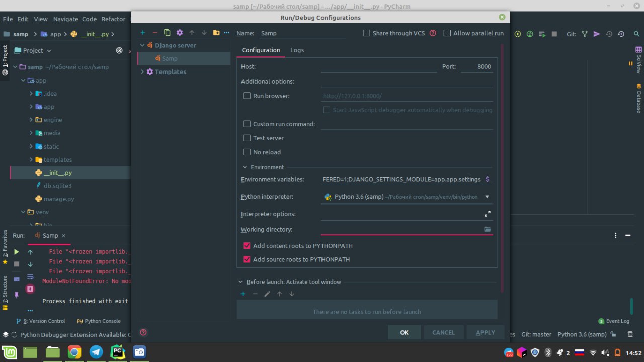Open the Navigate menu
This screenshot has width=644, height=362.
pyautogui.click(x=65, y=19)
